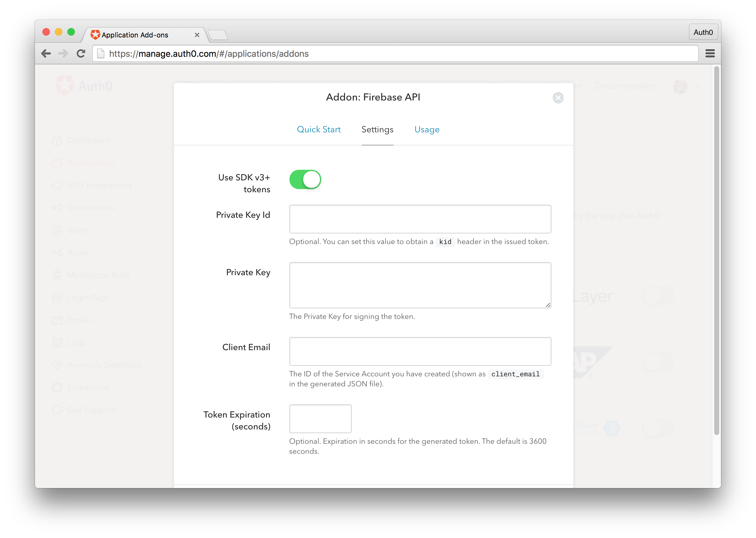
Task: Click into the Private Key textarea
Action: tap(420, 285)
